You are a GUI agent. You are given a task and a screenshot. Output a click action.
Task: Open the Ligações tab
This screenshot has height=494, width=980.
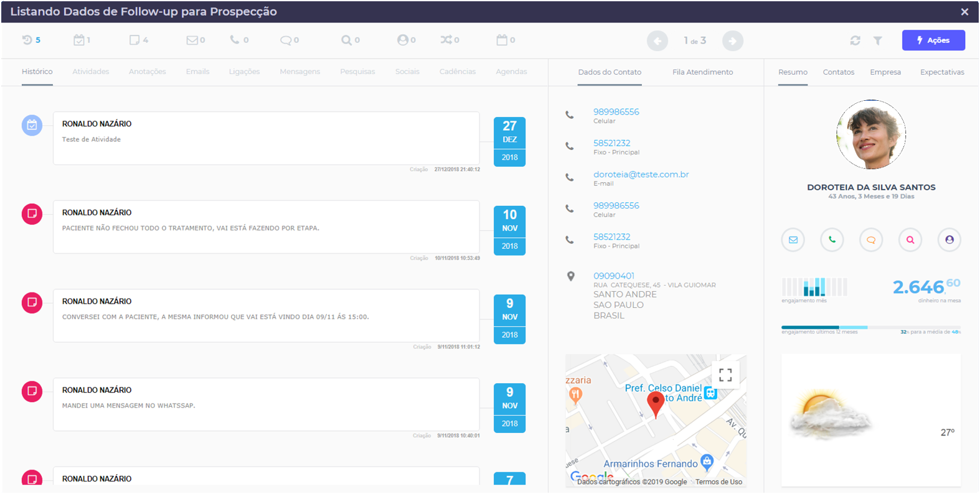[244, 72]
